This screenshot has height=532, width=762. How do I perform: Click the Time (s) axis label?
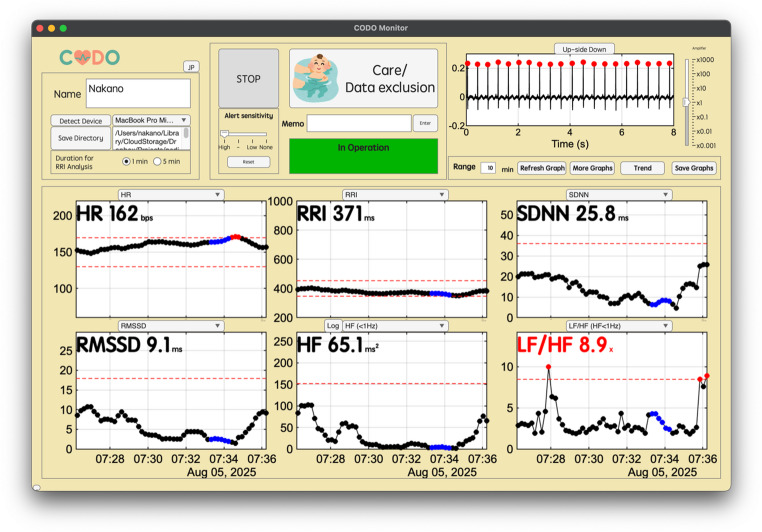[570, 144]
